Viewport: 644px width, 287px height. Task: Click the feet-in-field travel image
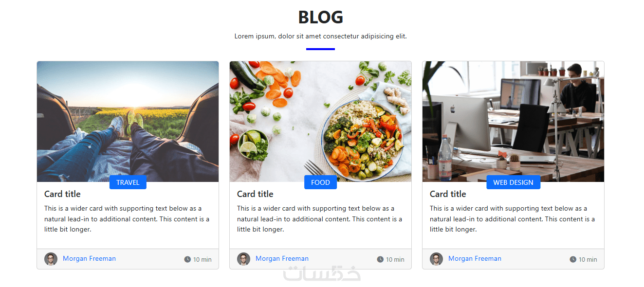coord(128,122)
